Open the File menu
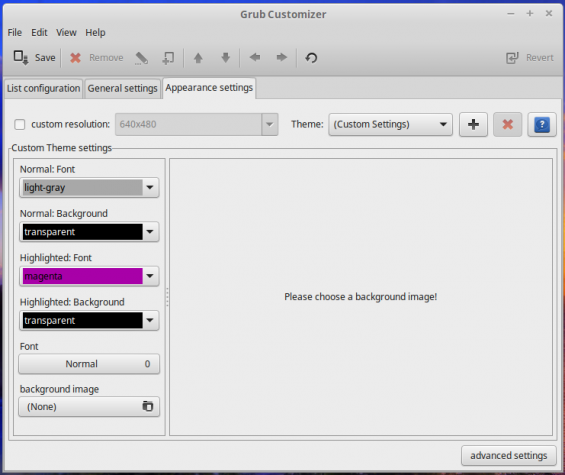Viewport: 565px width, 475px height. pyautogui.click(x=15, y=32)
